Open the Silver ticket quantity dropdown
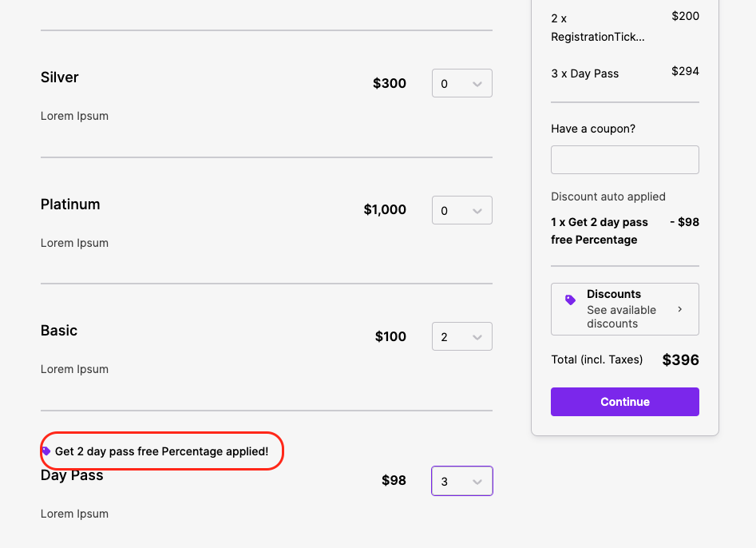This screenshot has height=548, width=756. 461,84
